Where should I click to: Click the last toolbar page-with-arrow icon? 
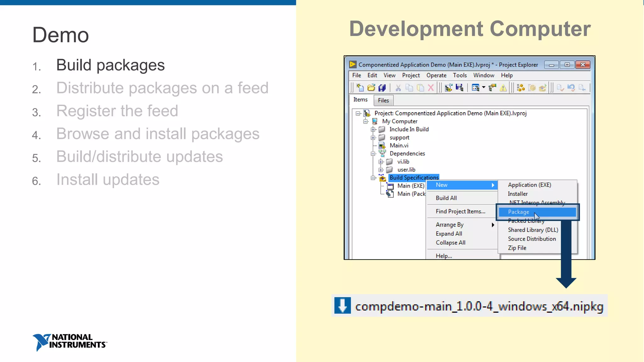[582, 88]
